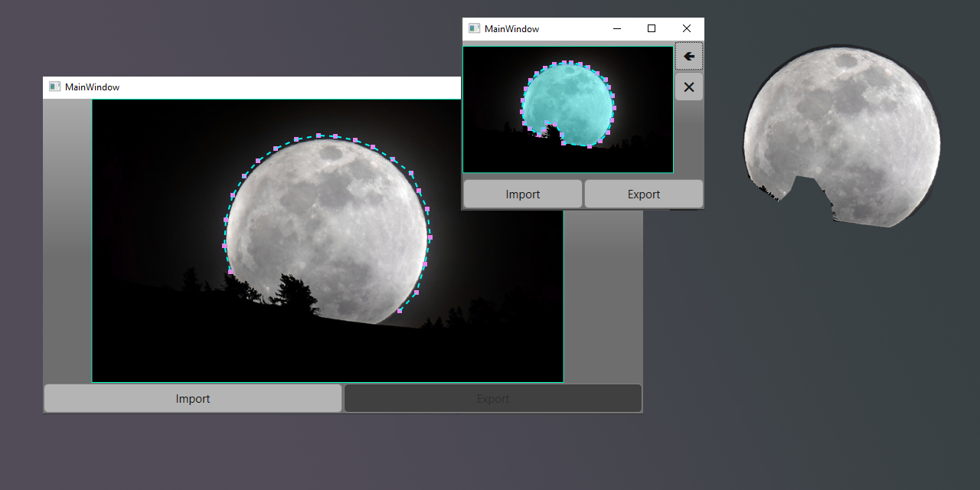Minimize the front MainWindow
Viewport: 980px width, 490px height.
[616, 28]
